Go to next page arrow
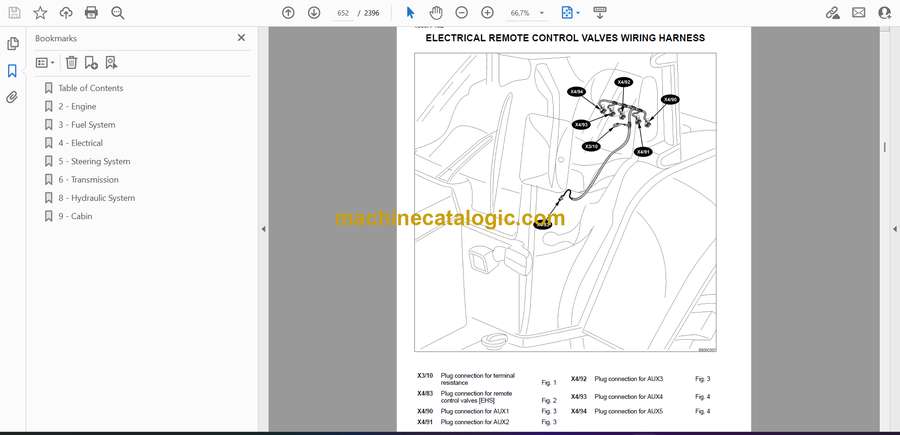 pos(314,13)
